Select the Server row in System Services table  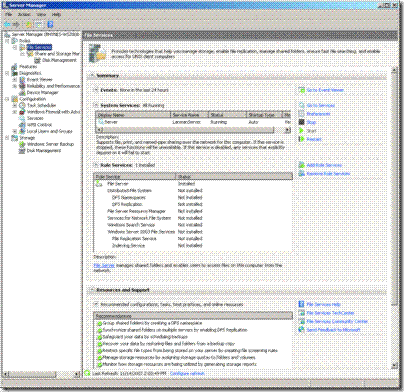coord(193,122)
